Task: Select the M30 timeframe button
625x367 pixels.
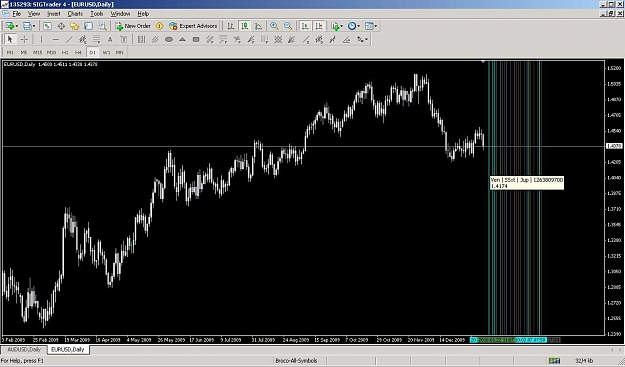Action: [51, 52]
